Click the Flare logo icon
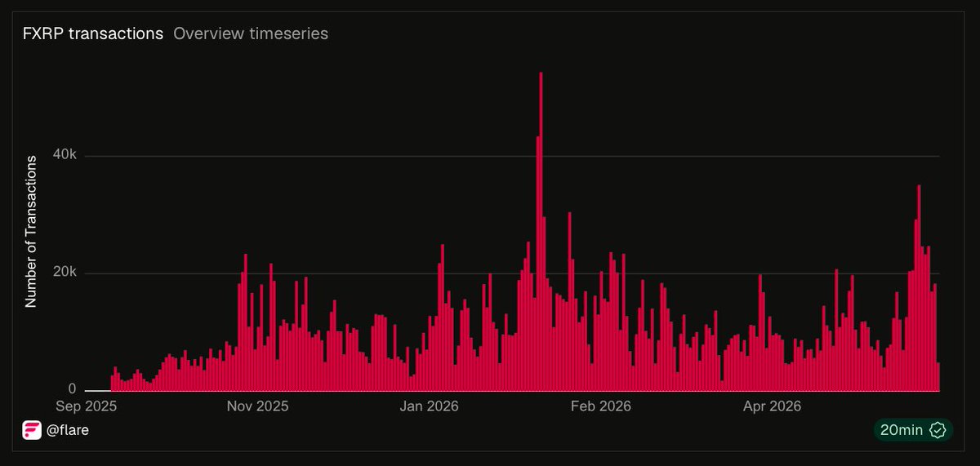Viewport: 980px width, 466px height. (x=32, y=430)
